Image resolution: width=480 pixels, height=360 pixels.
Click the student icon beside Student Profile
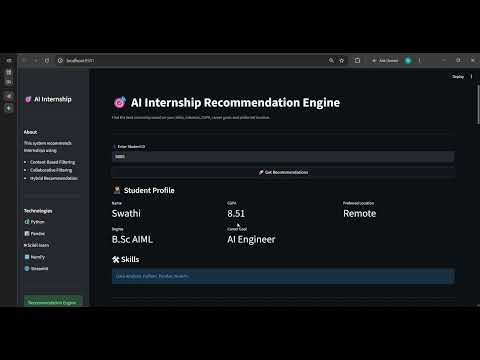(x=117, y=190)
